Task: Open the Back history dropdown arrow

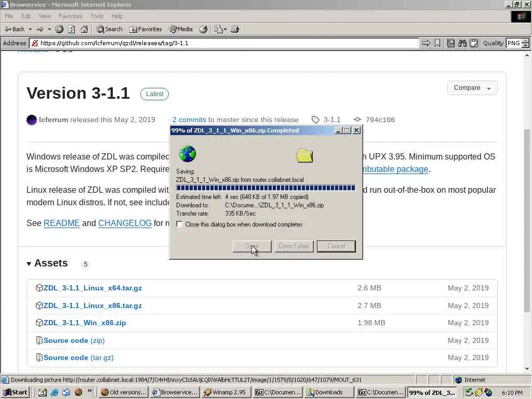Action: point(30,29)
